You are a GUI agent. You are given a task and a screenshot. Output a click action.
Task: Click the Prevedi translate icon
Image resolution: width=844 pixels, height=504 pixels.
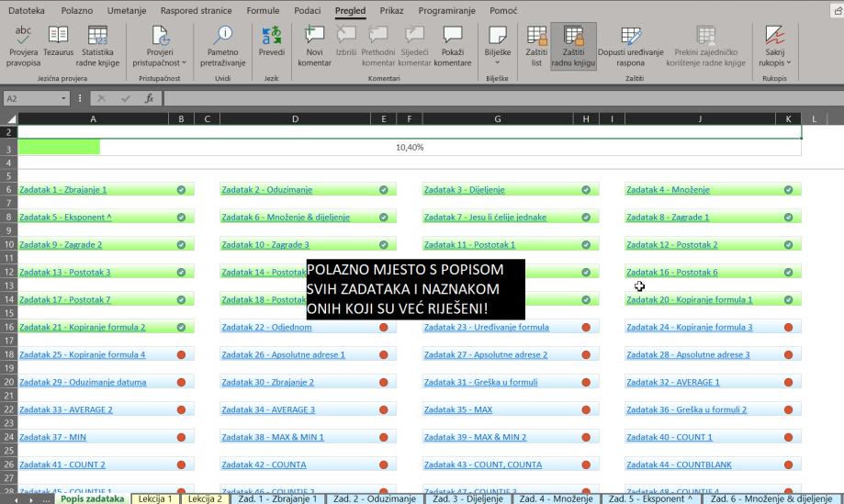pyautogui.click(x=271, y=37)
